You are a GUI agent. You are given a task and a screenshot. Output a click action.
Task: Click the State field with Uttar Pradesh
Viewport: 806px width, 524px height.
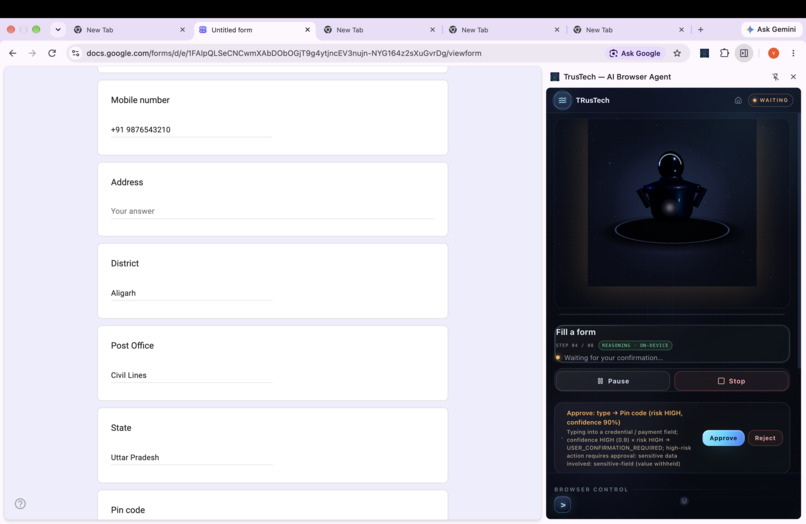point(191,458)
